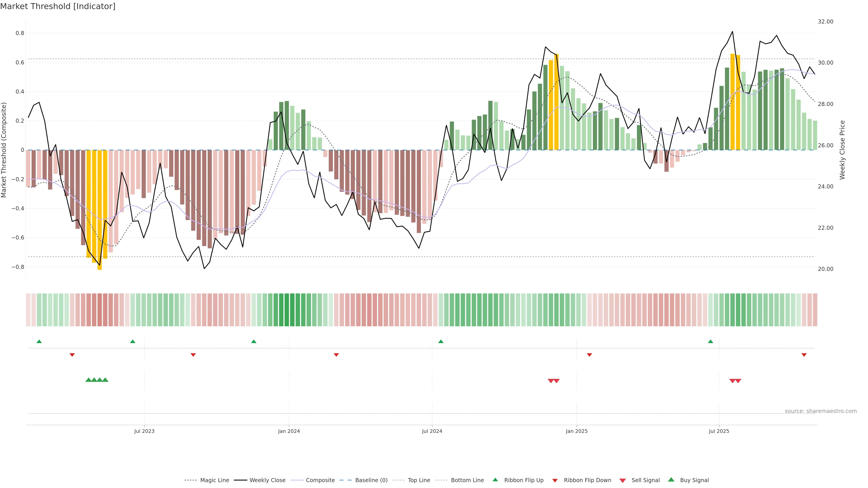This screenshot has width=868, height=488.
Task: Click the Jan 2024 x-axis label
Action: tap(289, 431)
